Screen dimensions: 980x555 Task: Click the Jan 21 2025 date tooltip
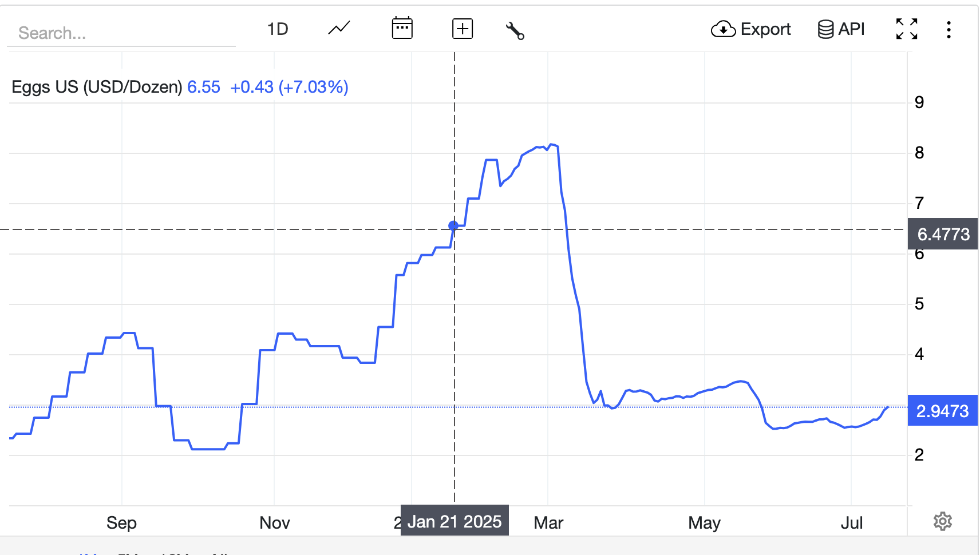455,521
